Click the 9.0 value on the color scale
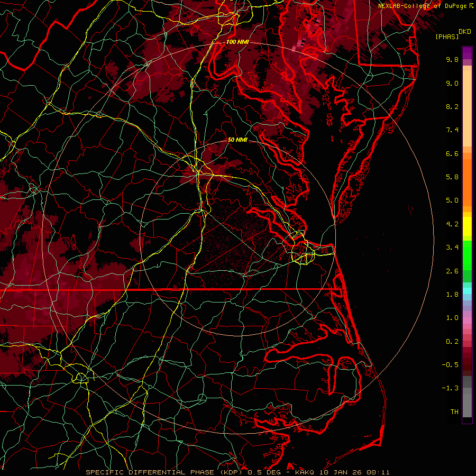This screenshot has height=476, width=476. [x=452, y=83]
